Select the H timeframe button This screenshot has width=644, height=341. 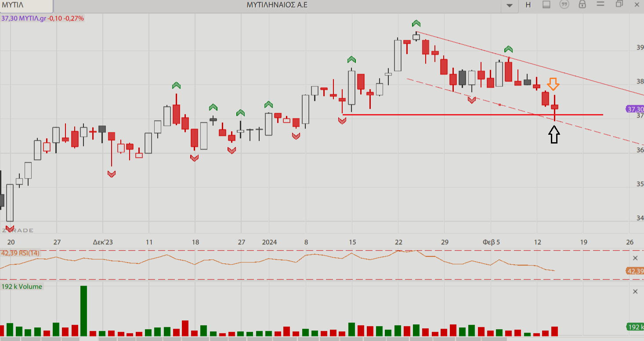tap(528, 5)
